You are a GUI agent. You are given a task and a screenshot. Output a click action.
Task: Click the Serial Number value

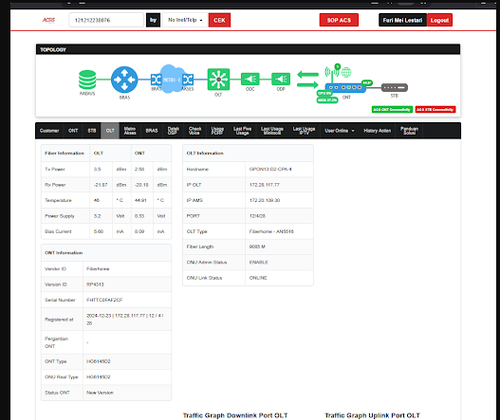(x=104, y=300)
